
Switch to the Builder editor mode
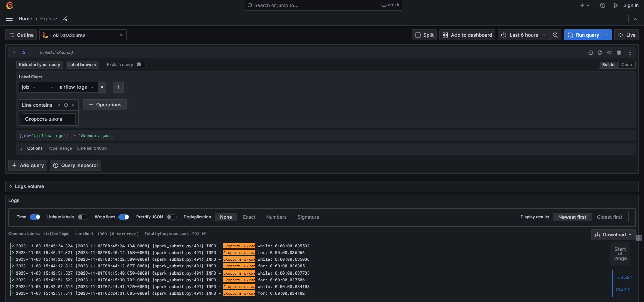(609, 65)
